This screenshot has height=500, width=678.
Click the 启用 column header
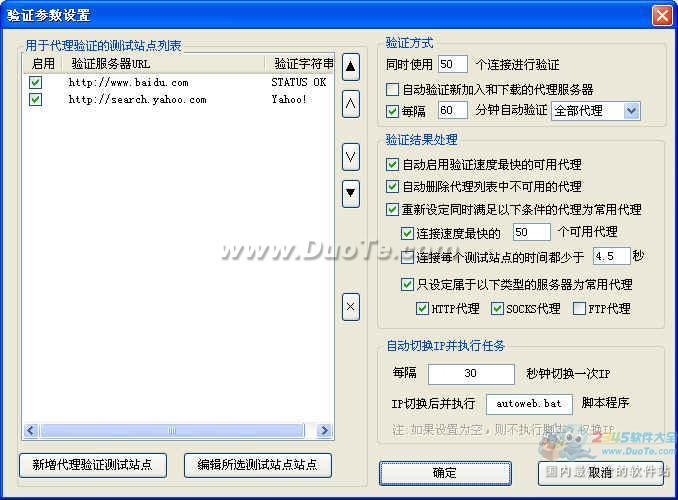43,63
